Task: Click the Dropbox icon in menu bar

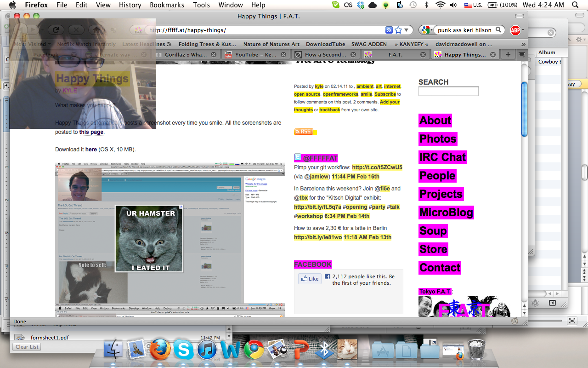Action: pos(361,5)
